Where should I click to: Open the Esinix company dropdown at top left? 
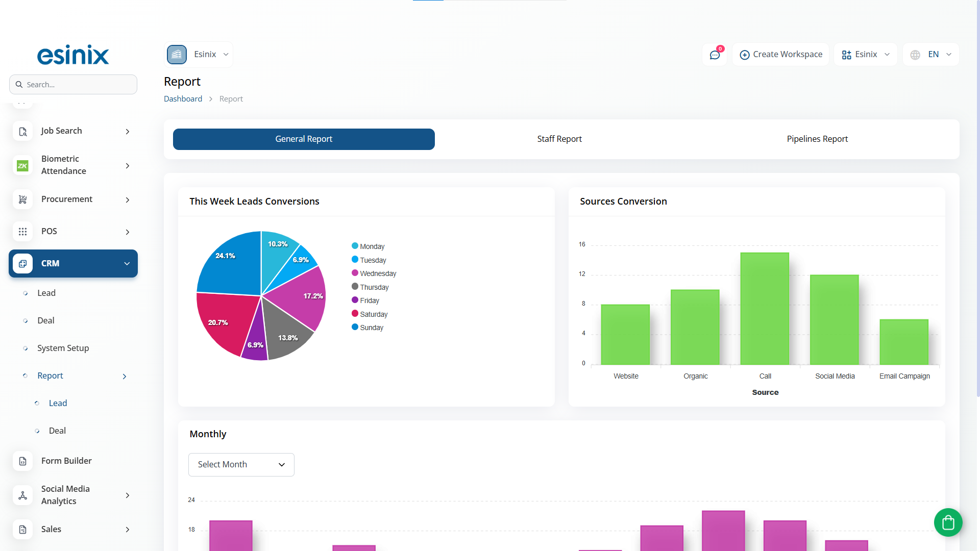point(199,55)
